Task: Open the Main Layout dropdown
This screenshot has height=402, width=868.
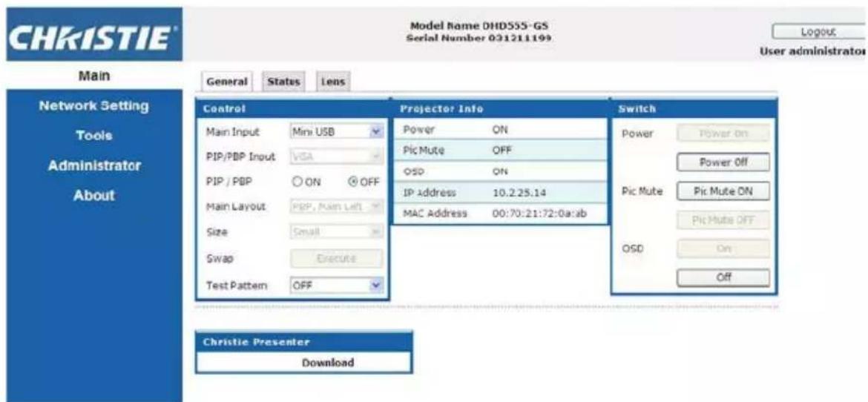Action: (x=337, y=207)
